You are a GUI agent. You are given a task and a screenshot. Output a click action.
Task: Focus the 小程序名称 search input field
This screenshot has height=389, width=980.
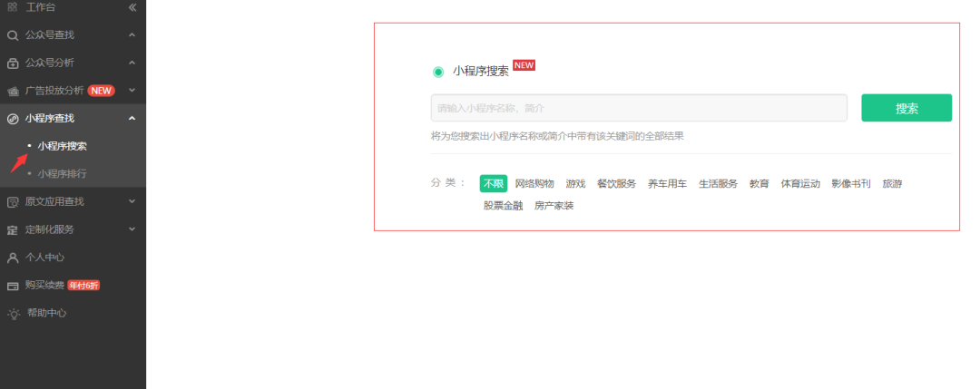[x=639, y=108]
